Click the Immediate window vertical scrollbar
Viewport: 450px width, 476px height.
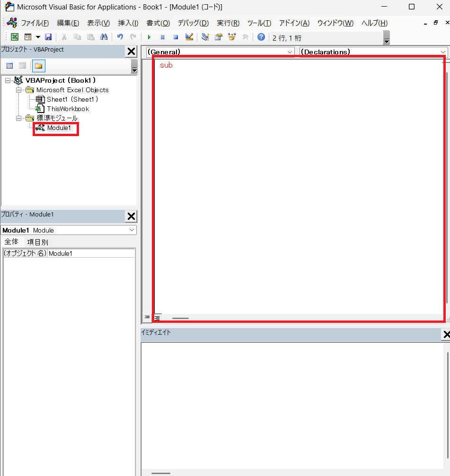447,406
